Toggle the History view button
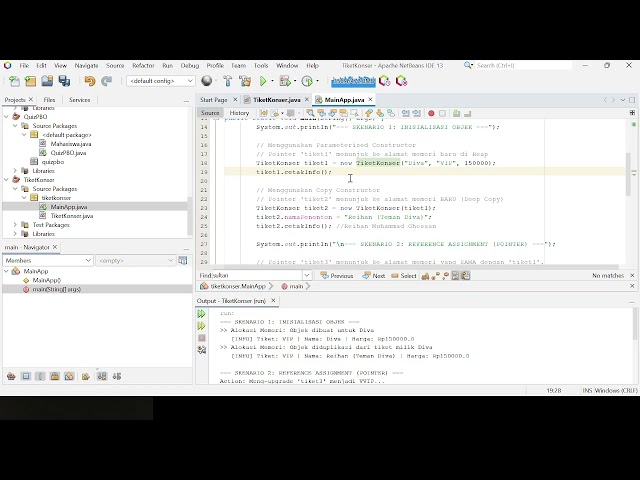Image resolution: width=640 pixels, height=480 pixels. [x=239, y=113]
